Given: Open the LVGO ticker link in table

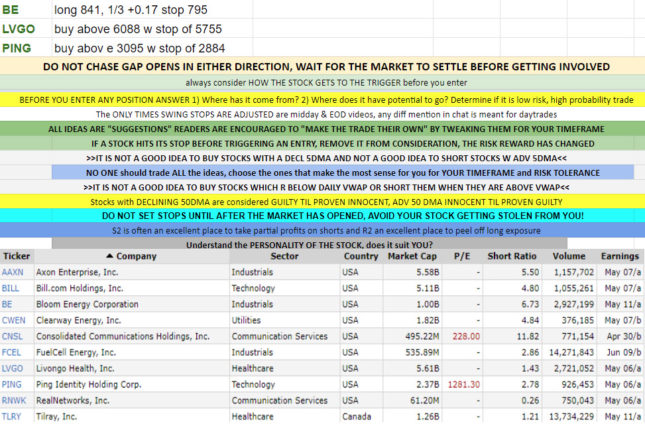Looking at the screenshot, I should point(12,368).
